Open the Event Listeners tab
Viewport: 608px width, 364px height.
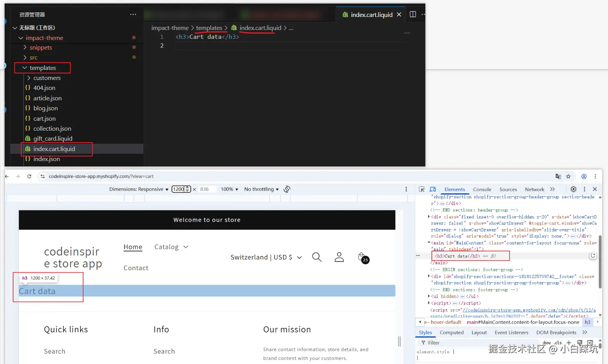click(x=511, y=332)
